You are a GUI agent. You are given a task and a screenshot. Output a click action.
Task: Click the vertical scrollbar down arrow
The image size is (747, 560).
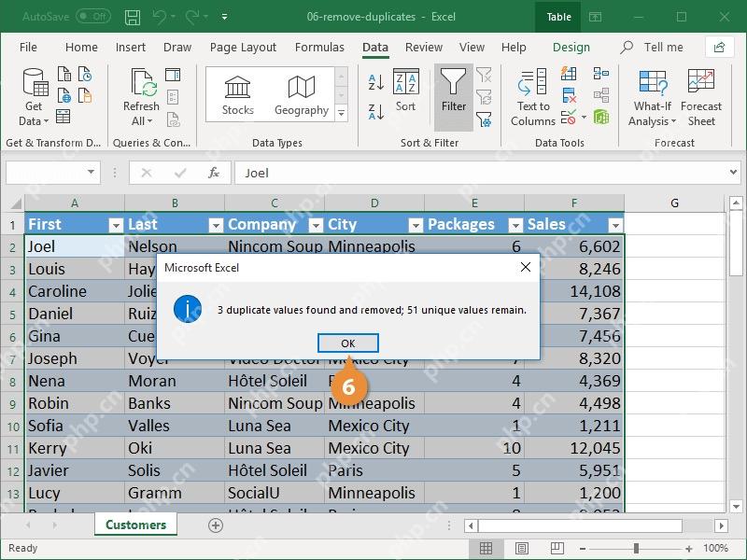click(736, 507)
